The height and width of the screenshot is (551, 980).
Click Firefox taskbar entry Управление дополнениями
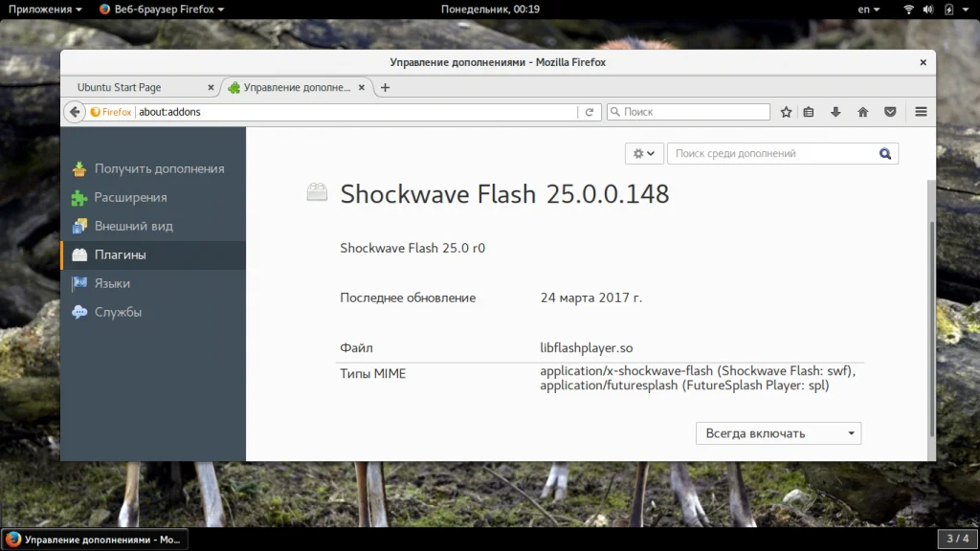click(x=93, y=540)
